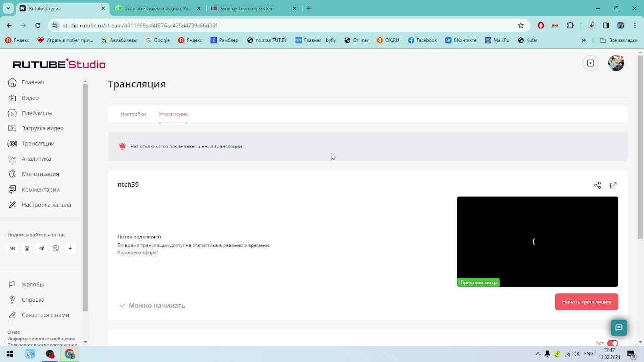This screenshot has width=644, height=362.
Task: Click the Начать трансляцию button
Action: [x=587, y=302]
